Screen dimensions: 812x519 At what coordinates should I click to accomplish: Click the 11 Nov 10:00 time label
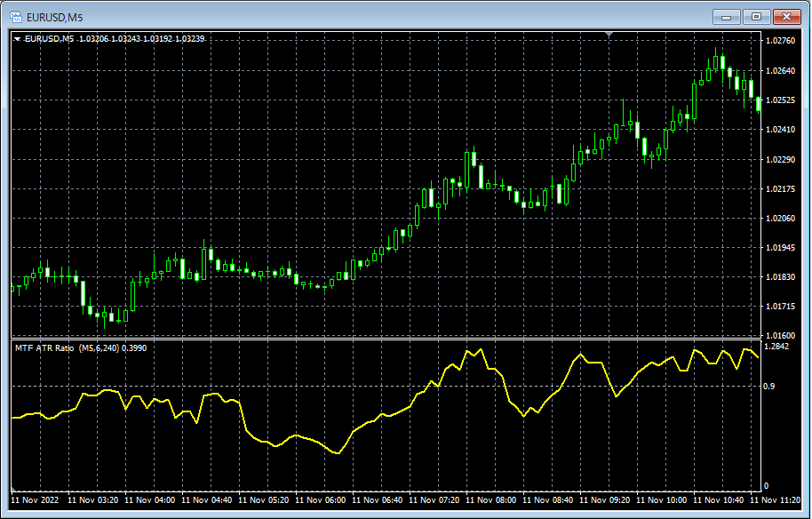pos(661,500)
